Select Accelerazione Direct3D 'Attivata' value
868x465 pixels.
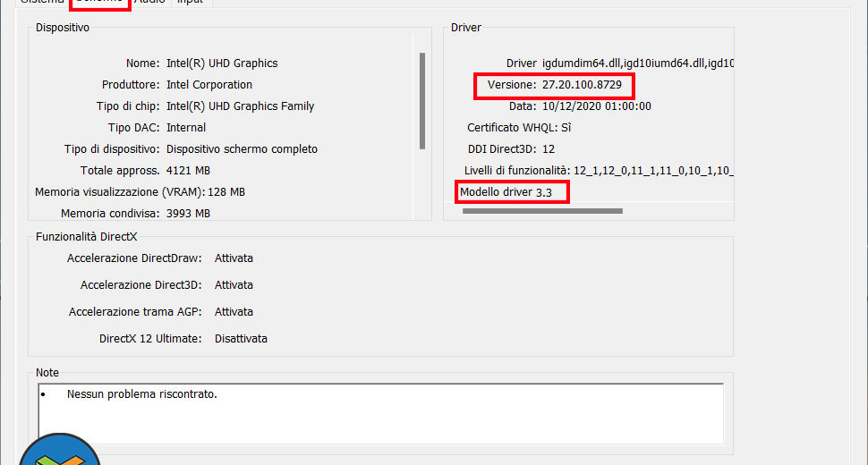coord(234,285)
